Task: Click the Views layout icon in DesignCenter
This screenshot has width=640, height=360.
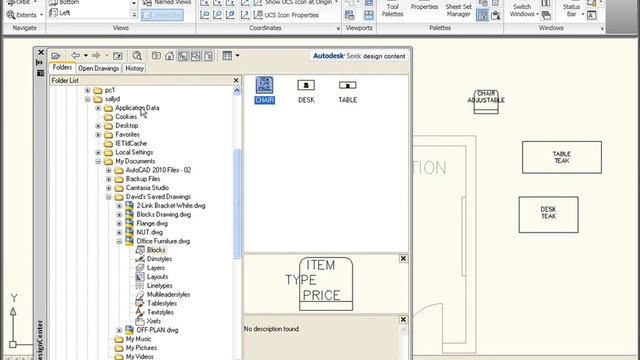Action: pyautogui.click(x=227, y=56)
